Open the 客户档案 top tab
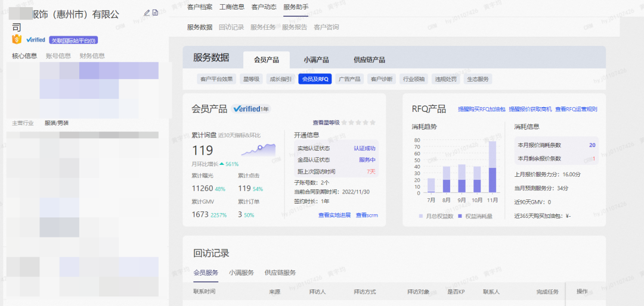The height and width of the screenshot is (306, 644). pos(200,7)
